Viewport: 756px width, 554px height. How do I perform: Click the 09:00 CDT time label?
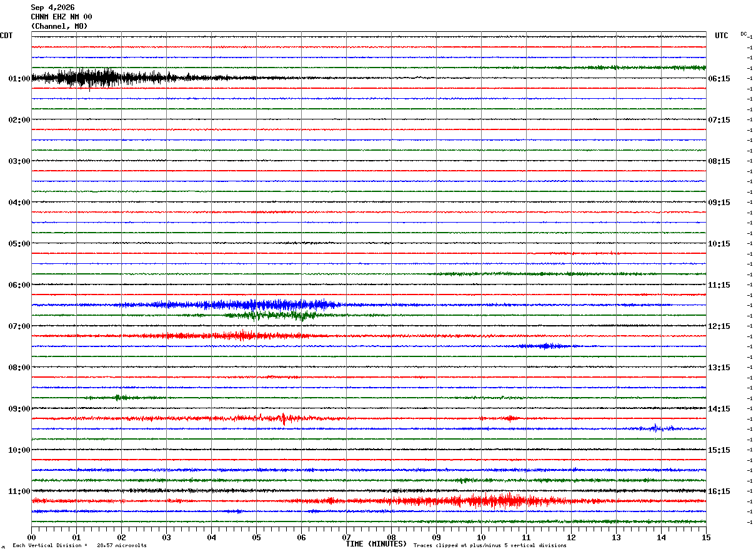point(19,409)
